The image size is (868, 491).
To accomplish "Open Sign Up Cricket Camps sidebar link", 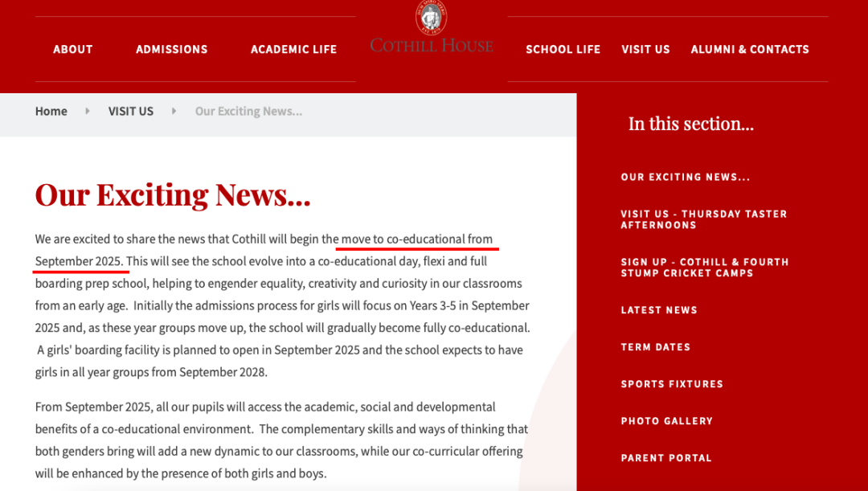I will [705, 268].
